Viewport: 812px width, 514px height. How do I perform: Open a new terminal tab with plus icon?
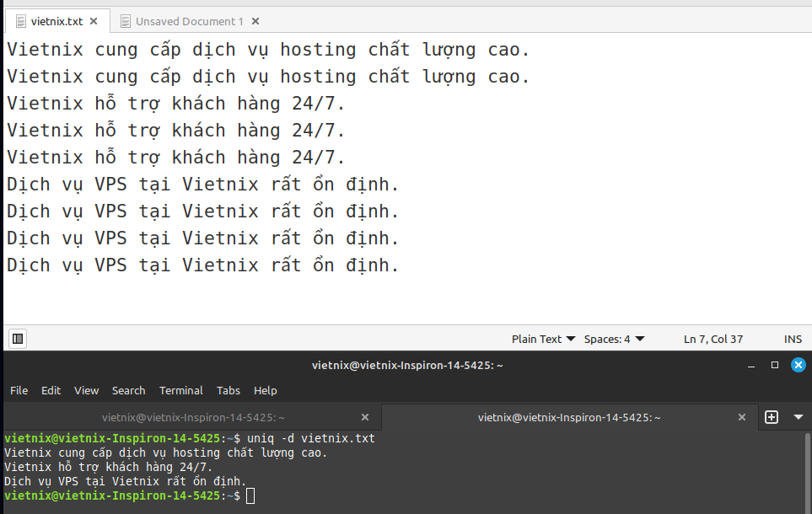[x=771, y=417]
